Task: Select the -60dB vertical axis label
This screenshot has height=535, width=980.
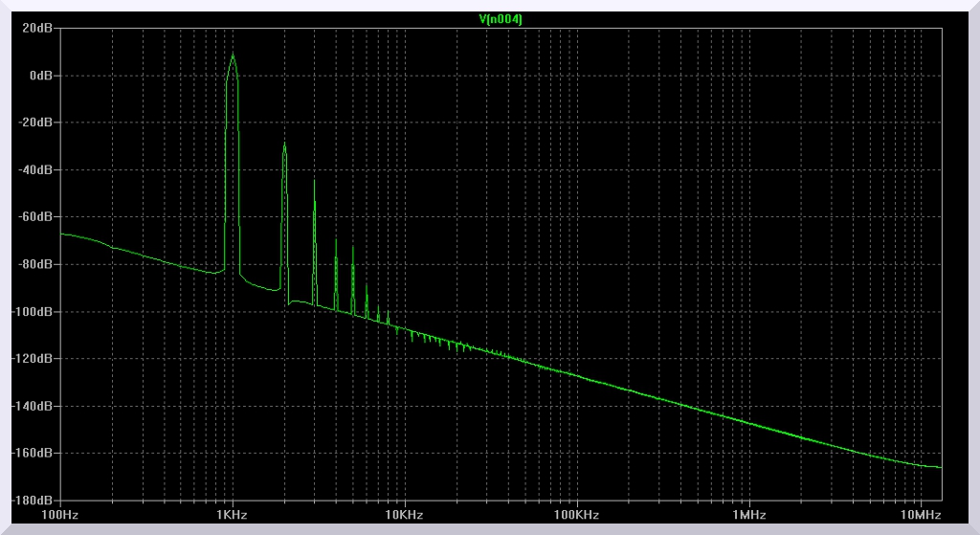Action: [36, 217]
